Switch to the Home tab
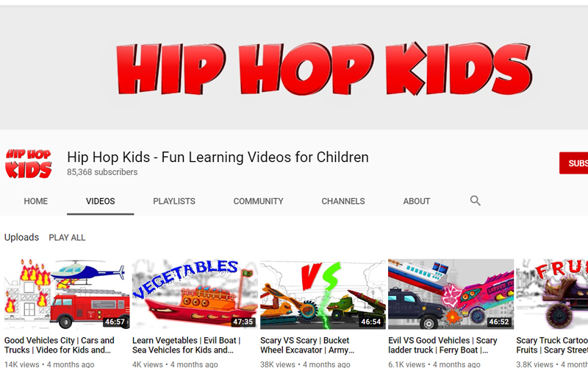The height and width of the screenshot is (368, 588). click(35, 201)
